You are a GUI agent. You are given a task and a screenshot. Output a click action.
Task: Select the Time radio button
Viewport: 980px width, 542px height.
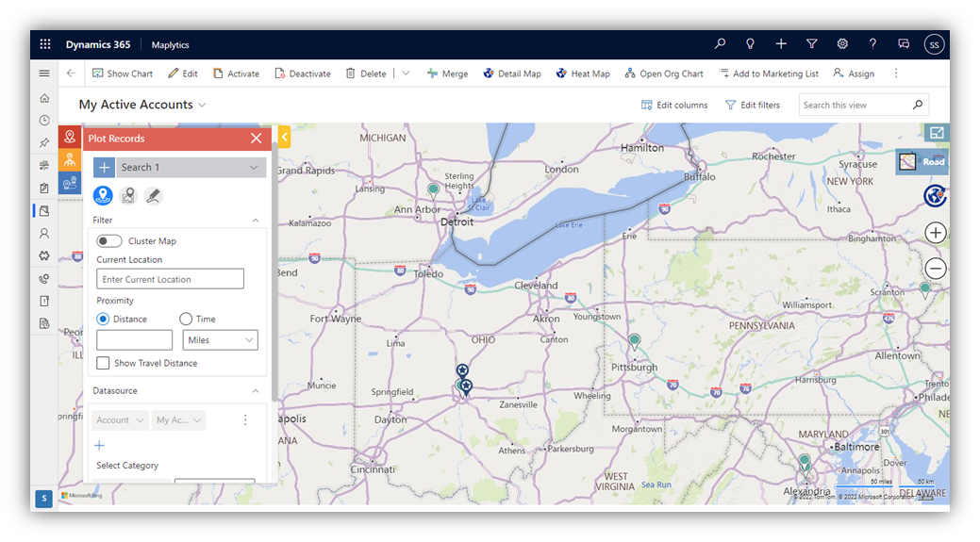186,320
